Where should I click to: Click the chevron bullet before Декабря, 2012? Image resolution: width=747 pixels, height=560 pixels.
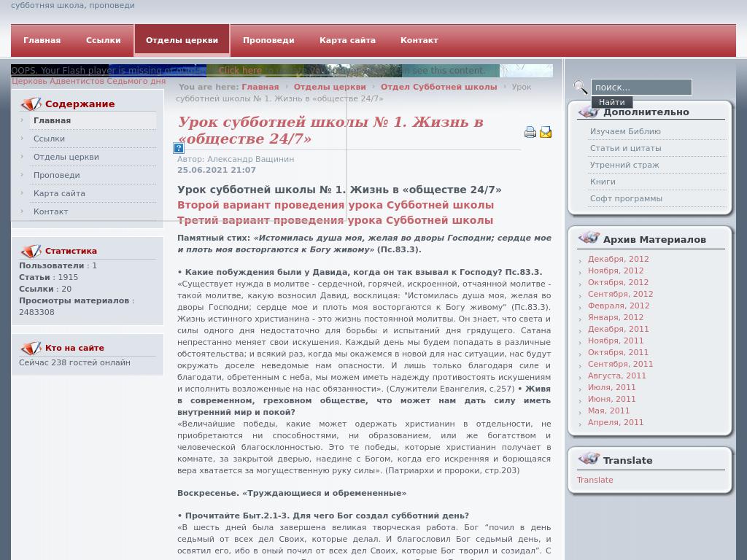click(x=580, y=260)
